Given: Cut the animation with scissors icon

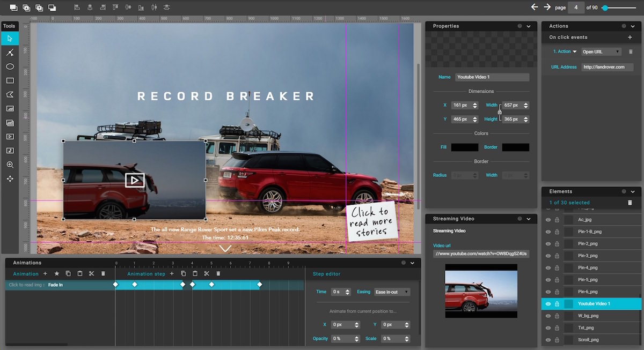Looking at the screenshot, I should tap(92, 273).
